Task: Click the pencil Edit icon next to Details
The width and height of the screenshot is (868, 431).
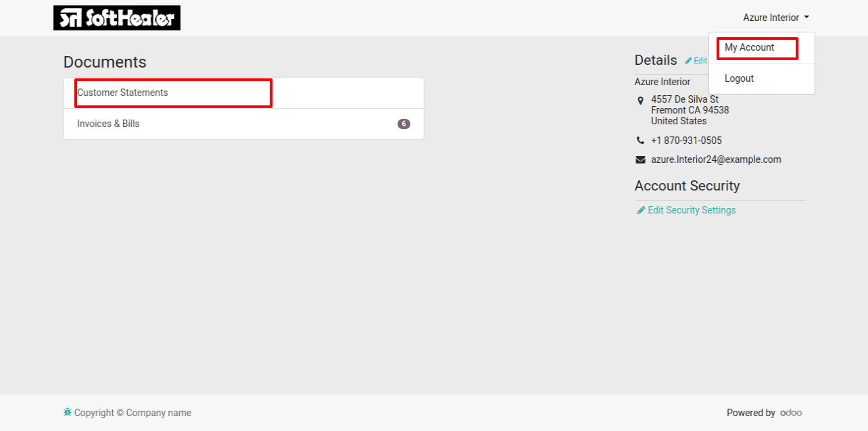Action: [688, 61]
